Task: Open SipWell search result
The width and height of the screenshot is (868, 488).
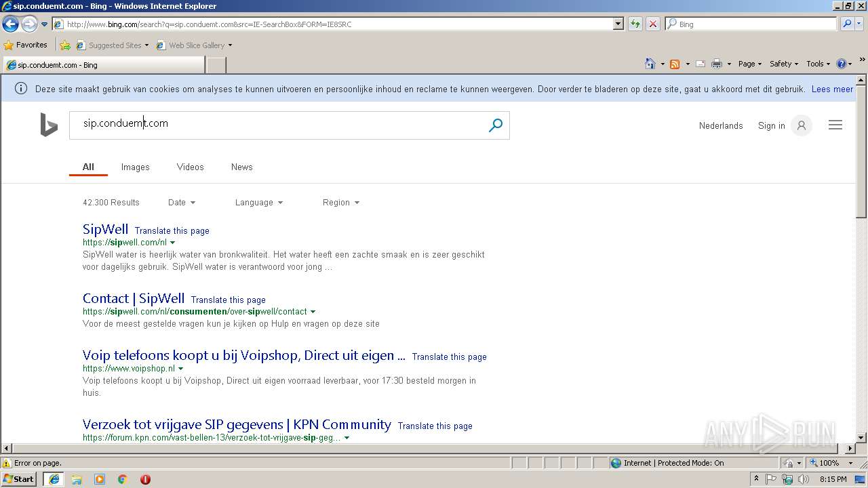Action: tap(105, 229)
